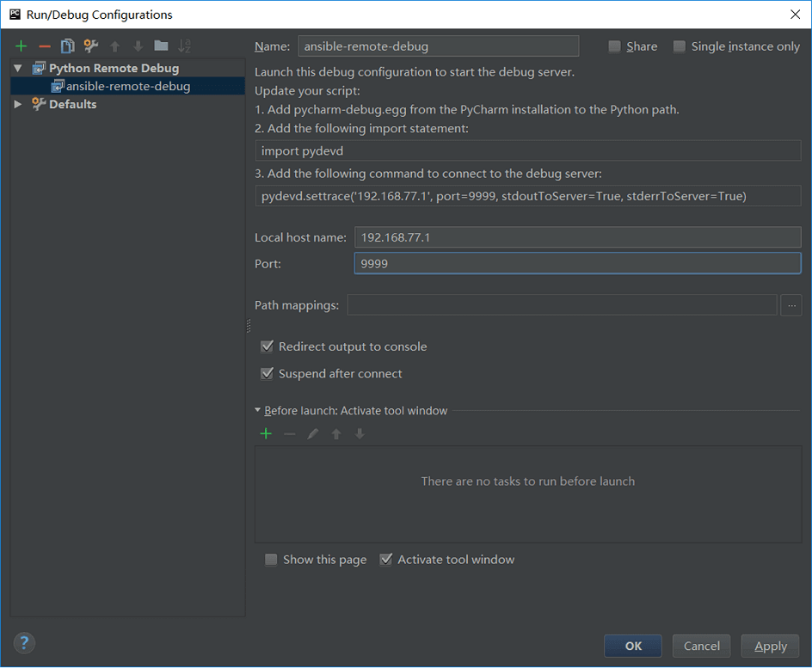
Task: Click the Apply button
Action: point(770,646)
